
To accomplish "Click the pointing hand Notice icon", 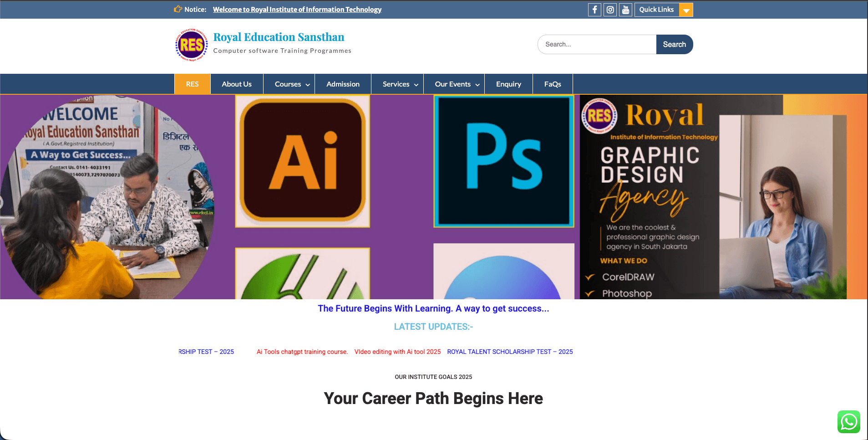I will (178, 9).
